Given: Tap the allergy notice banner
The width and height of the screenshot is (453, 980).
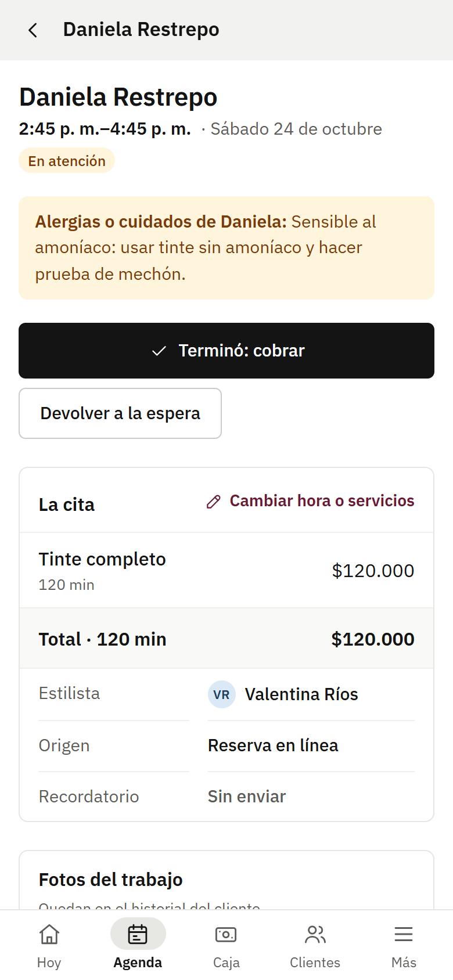Looking at the screenshot, I should [x=227, y=248].
